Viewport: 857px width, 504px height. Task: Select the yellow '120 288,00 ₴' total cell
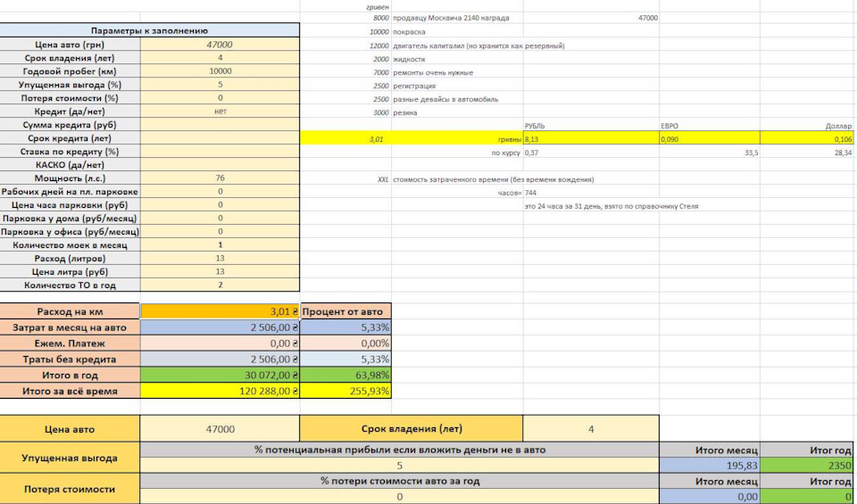click(220, 391)
